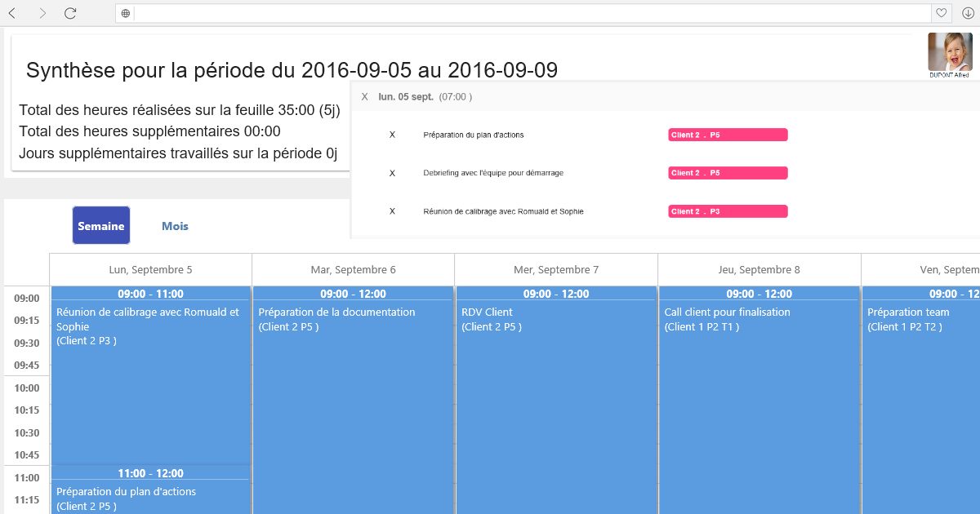Select the Friday column header
Viewport: 980px width, 514px height.
921,269
